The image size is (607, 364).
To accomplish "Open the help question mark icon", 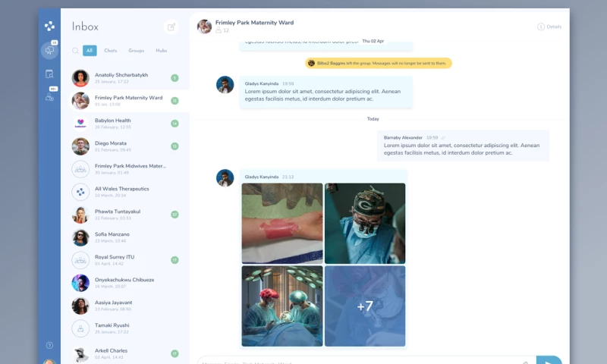I will 49,346.
